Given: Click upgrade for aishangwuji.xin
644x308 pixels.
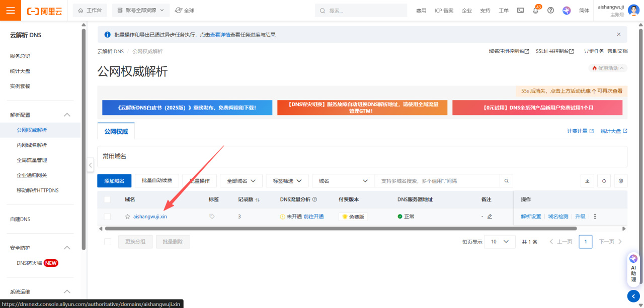Looking at the screenshot, I should point(580,217).
